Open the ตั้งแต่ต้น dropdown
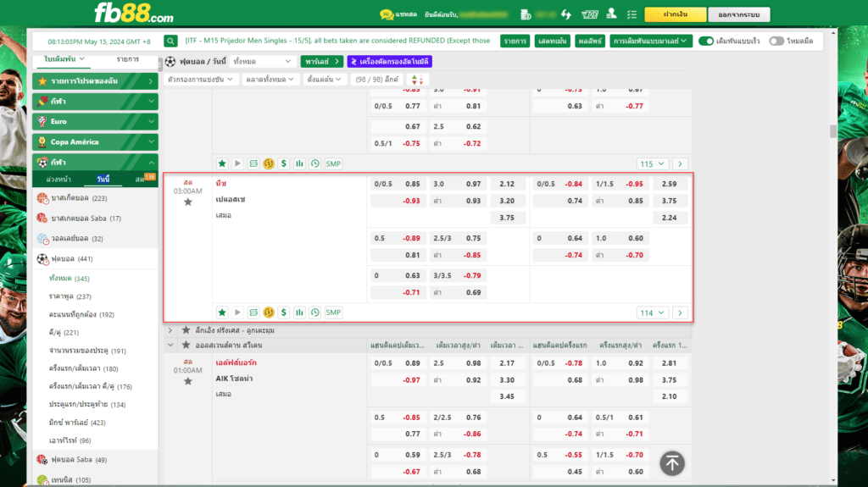Screen dimensions: 868x487 click(324, 80)
